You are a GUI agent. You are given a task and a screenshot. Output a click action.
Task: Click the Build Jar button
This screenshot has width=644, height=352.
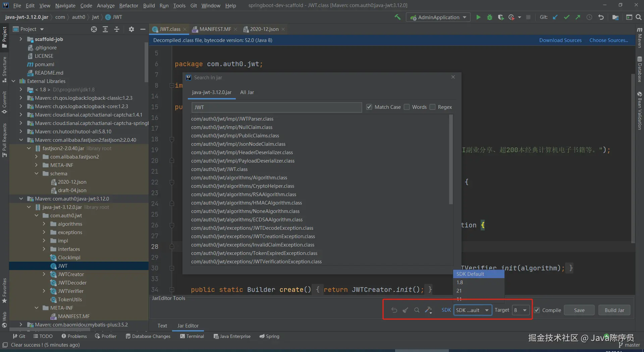pyautogui.click(x=614, y=310)
